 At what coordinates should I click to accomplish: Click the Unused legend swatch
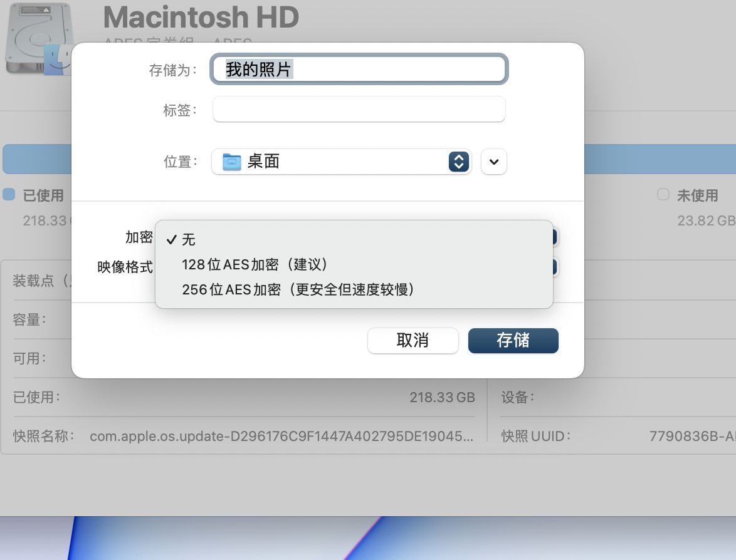663,194
